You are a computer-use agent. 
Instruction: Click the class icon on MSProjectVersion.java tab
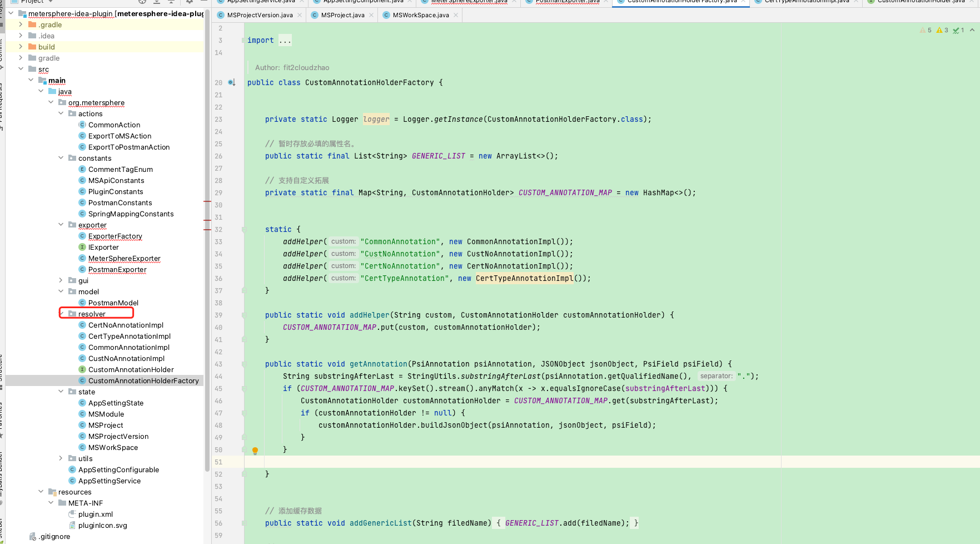(x=221, y=15)
